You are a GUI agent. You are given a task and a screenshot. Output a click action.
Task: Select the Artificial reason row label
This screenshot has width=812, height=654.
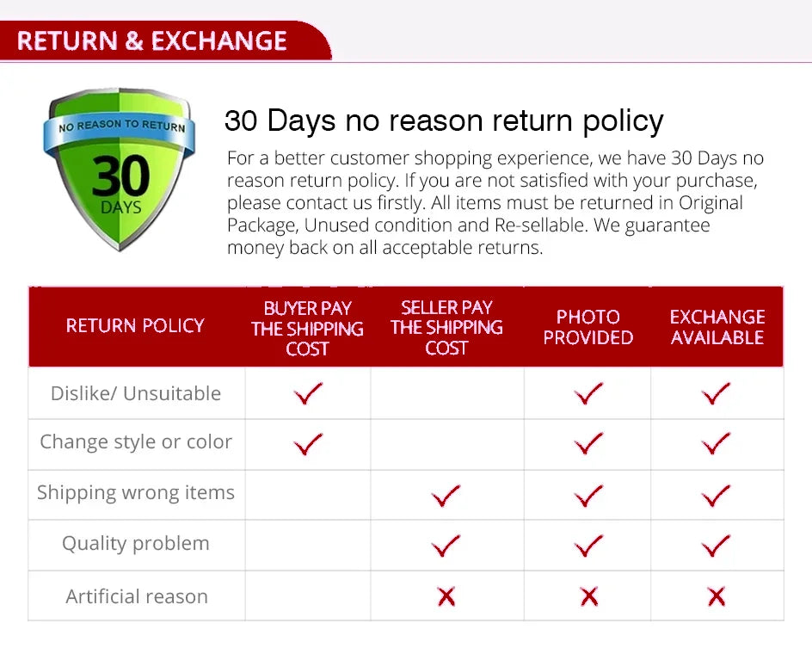click(137, 596)
